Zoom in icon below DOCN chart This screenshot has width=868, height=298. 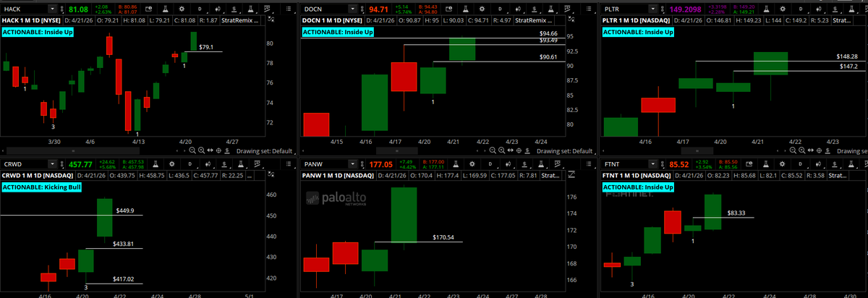click(x=501, y=150)
